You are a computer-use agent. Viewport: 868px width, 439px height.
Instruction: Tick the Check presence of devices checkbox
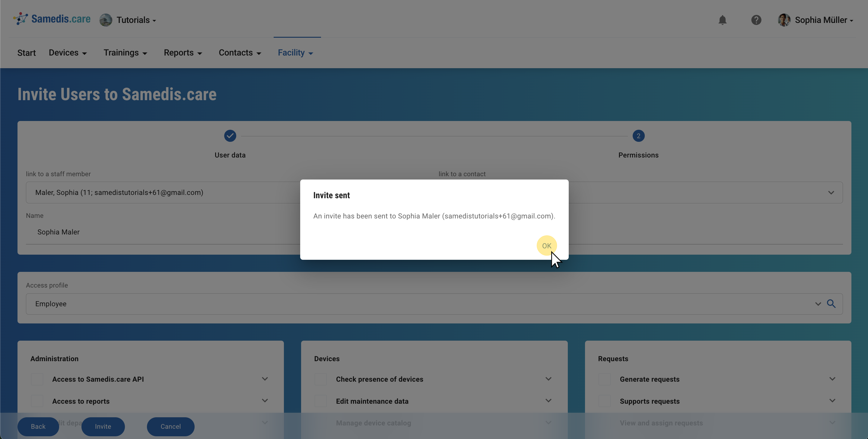320,379
